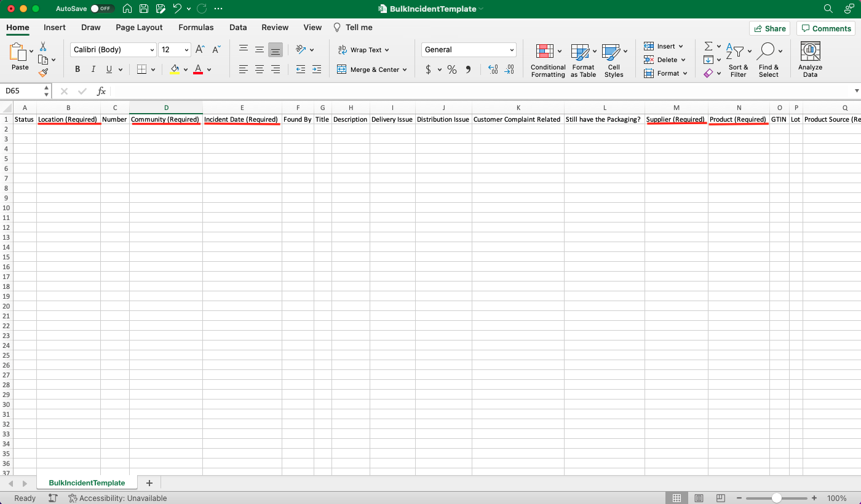Switch to the Formulas ribbon tab
Viewport: 861px width, 504px height.
pos(196,27)
